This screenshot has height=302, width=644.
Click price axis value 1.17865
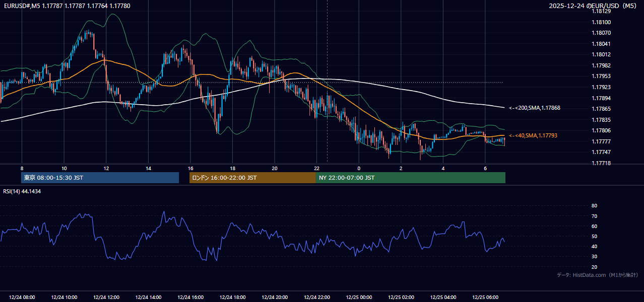601,109
